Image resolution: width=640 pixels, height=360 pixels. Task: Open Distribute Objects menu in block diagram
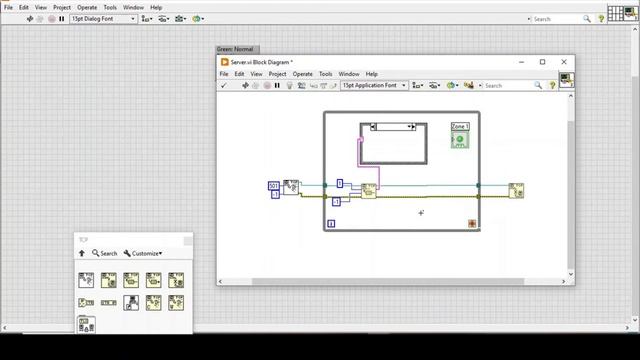pyautogui.click(x=434, y=85)
